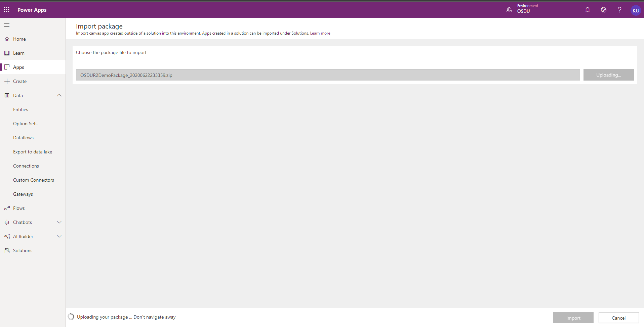This screenshot has width=644, height=327.
Task: Click the environment picker globe icon
Action: tap(509, 10)
